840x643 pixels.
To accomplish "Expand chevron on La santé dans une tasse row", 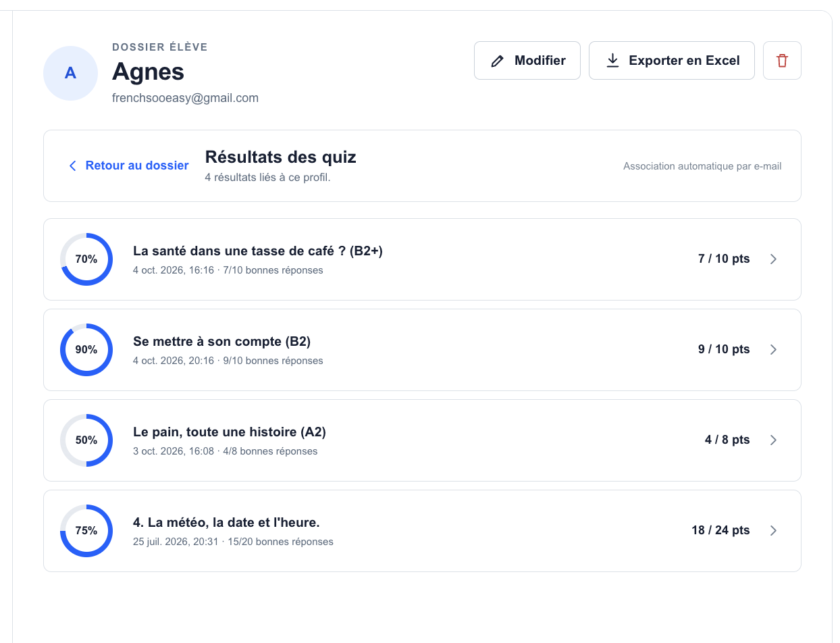I will [774, 259].
